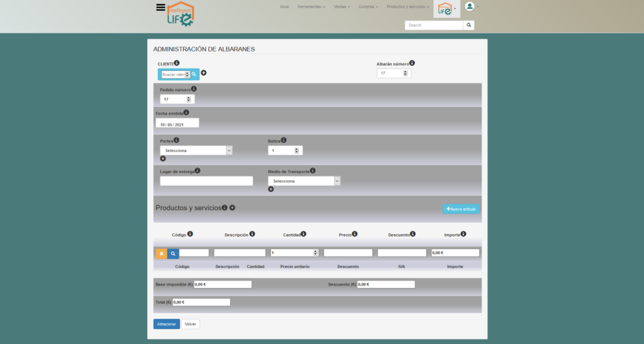Click the Descuento (€) totals field
Viewport: 644px width, 344px height.
386,284
